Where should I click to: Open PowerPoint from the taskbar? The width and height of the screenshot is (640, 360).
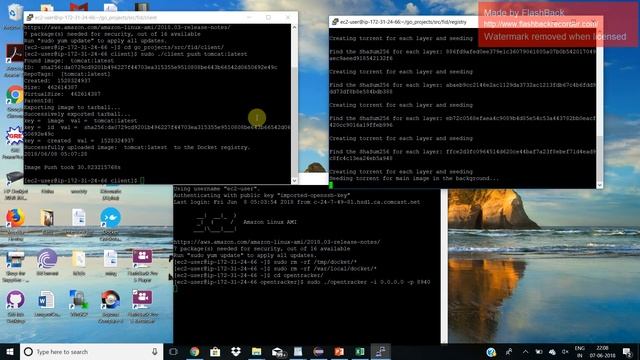(x=339, y=351)
